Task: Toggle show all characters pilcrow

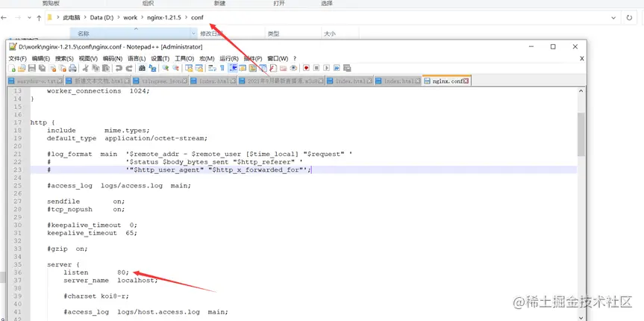Action: [222, 68]
